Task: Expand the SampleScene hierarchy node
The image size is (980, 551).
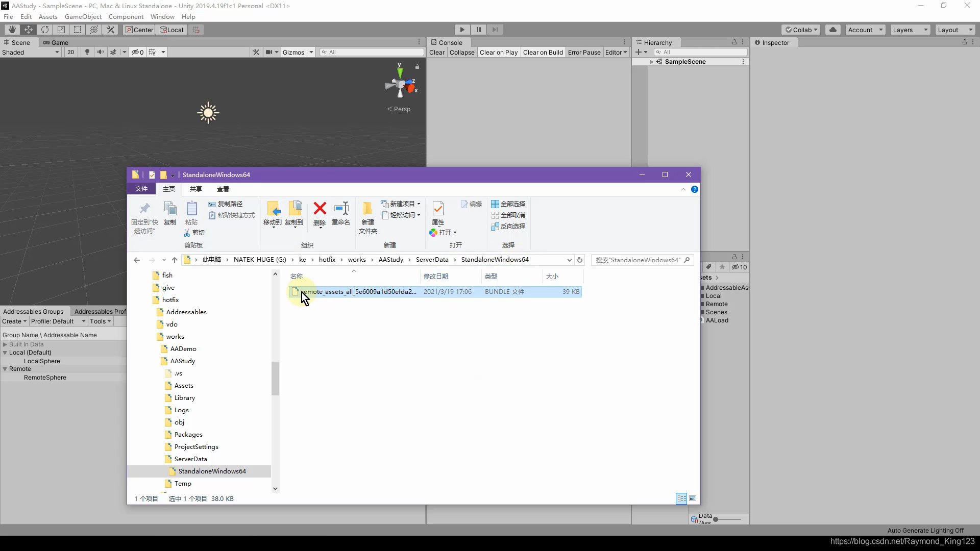Action: point(651,61)
